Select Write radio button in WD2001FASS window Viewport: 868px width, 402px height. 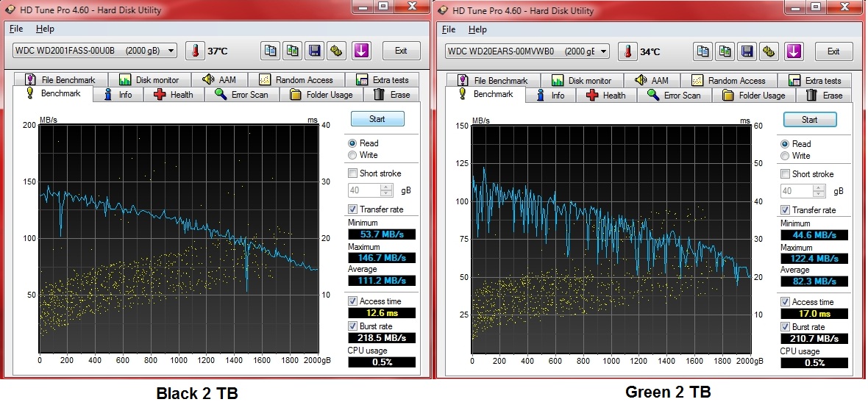pos(353,155)
